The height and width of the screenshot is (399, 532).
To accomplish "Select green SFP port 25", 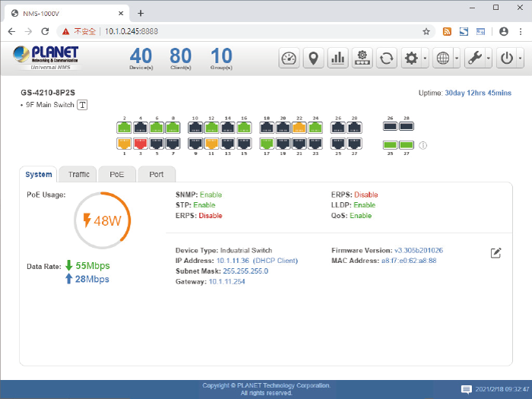I will (x=390, y=144).
